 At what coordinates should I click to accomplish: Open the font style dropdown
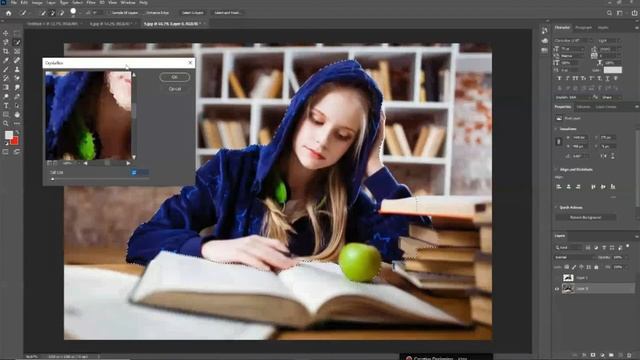tap(609, 40)
